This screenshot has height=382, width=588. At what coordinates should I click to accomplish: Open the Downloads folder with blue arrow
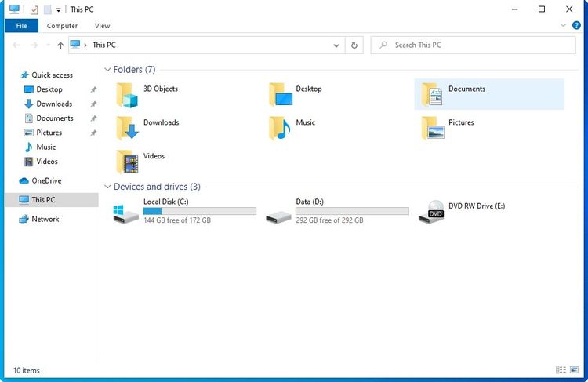tap(127, 128)
